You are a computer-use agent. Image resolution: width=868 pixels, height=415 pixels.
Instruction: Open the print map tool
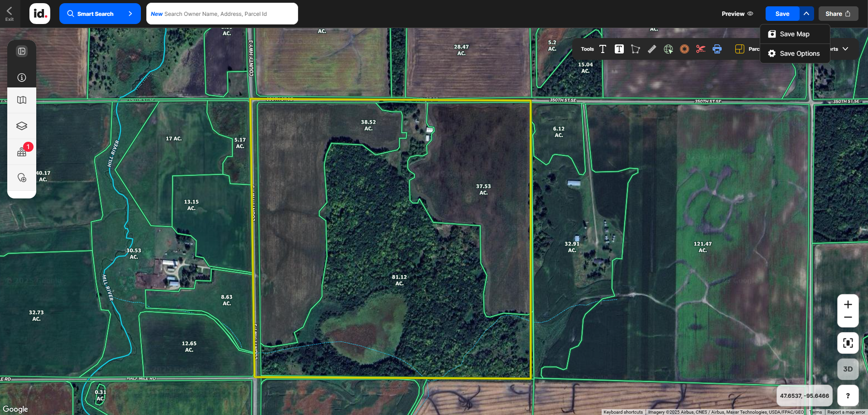717,49
